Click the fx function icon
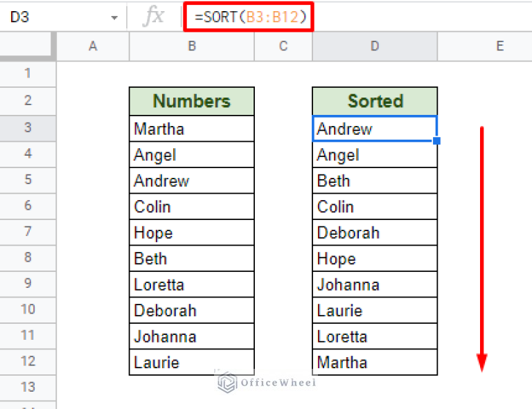The height and width of the screenshot is (409, 532). (x=153, y=17)
